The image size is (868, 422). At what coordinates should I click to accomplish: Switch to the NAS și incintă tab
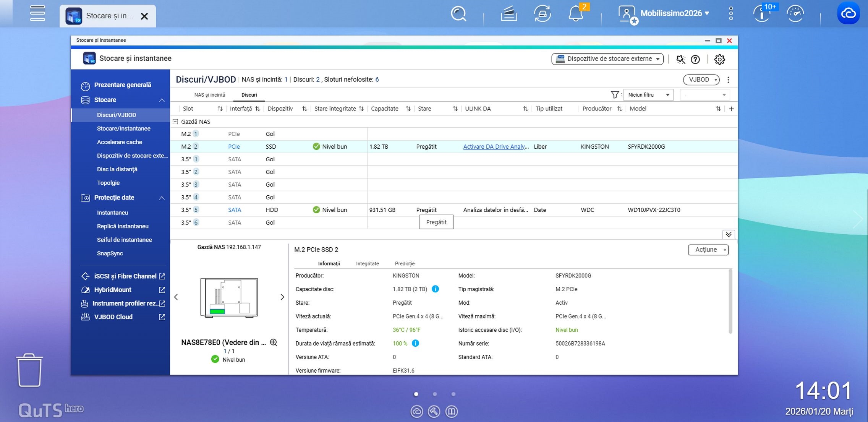point(209,95)
